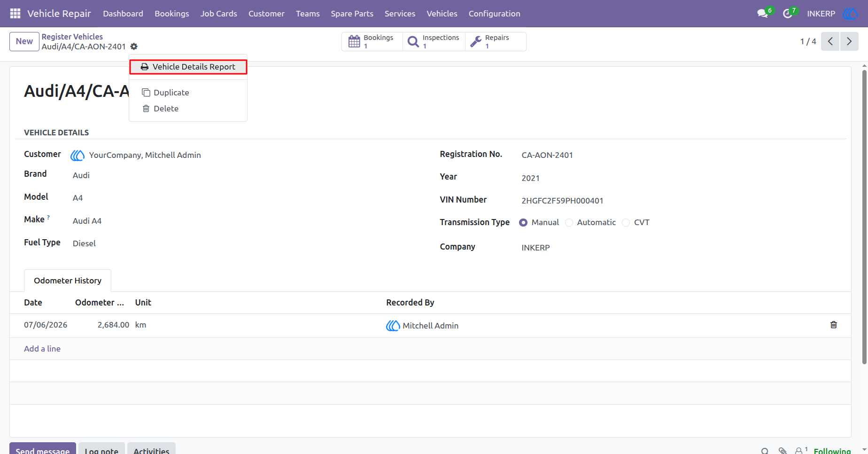Click the gear actions icon near record name
Viewport: 868px width, 454px height.
134,47
